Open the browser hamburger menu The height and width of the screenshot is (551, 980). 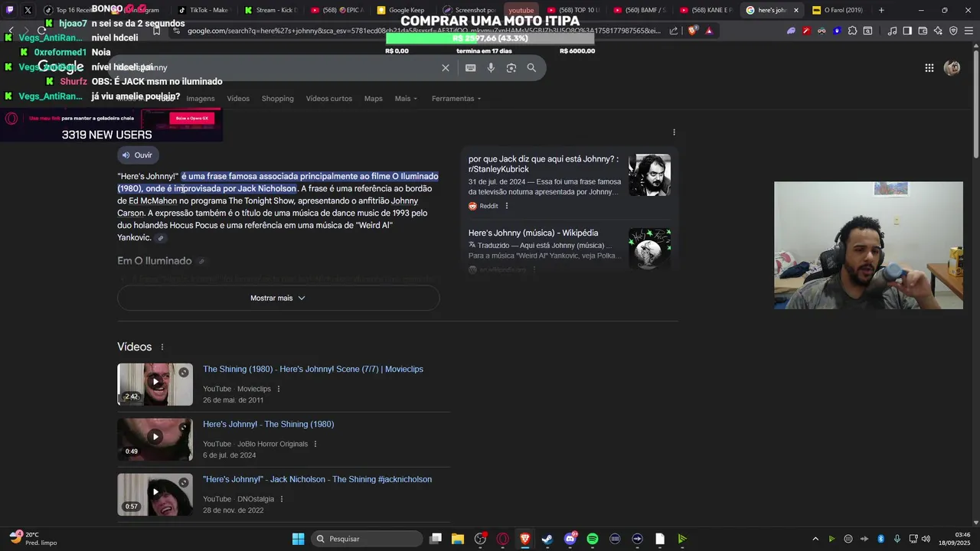click(x=969, y=31)
